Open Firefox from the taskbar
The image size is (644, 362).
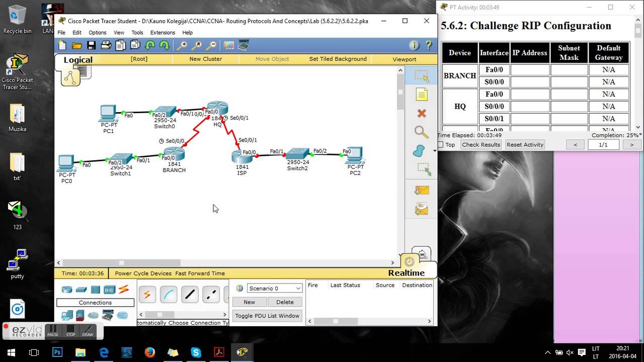(149, 352)
